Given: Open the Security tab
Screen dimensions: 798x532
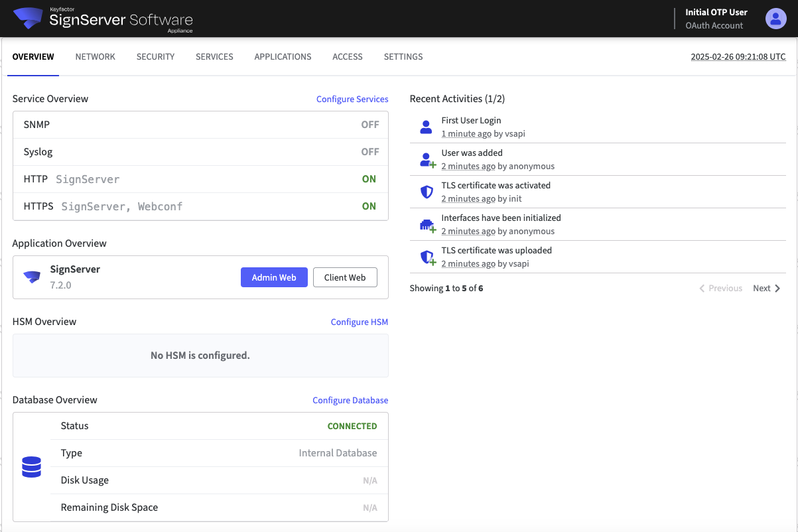Looking at the screenshot, I should (x=155, y=57).
